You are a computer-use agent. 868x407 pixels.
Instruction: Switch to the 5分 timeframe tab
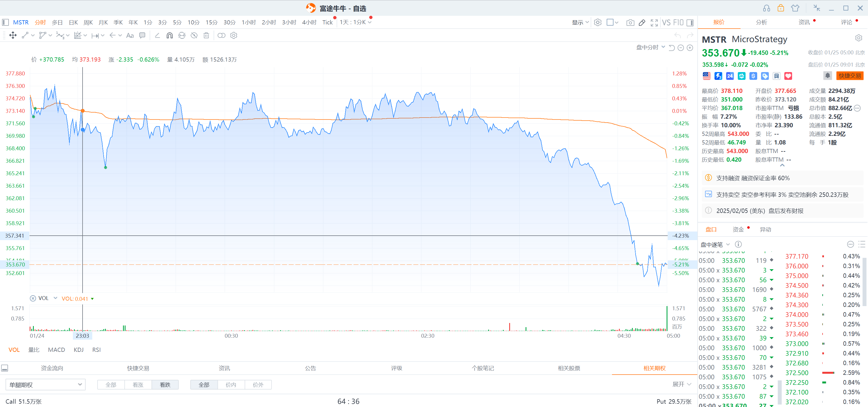177,22
